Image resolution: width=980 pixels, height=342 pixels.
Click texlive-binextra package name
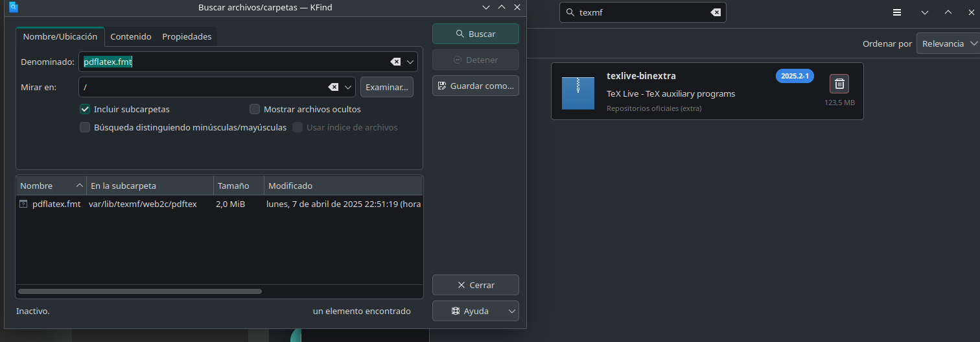[641, 76]
